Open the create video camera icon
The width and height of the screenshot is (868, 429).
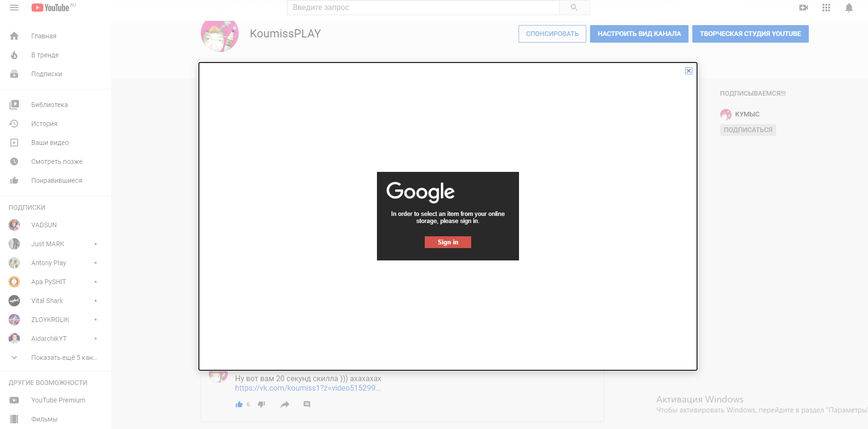click(x=804, y=8)
